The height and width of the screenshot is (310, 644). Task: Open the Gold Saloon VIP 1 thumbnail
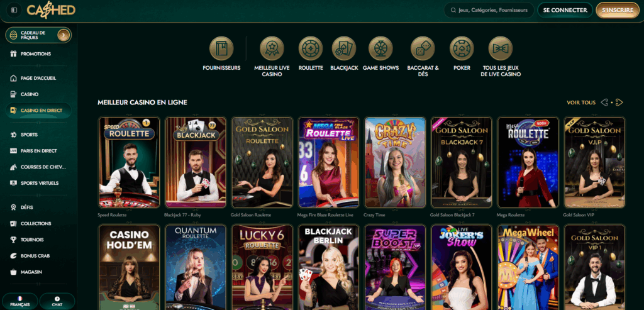coord(595,267)
